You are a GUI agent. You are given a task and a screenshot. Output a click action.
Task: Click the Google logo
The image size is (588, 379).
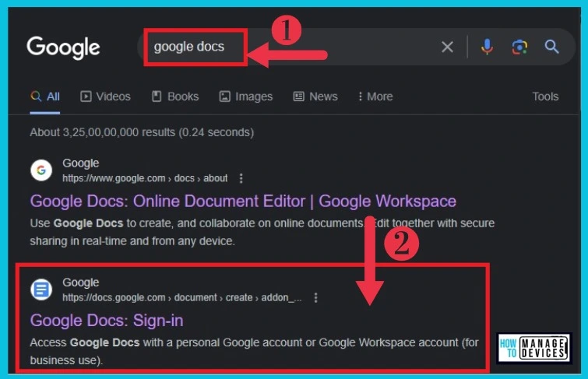pyautogui.click(x=63, y=47)
